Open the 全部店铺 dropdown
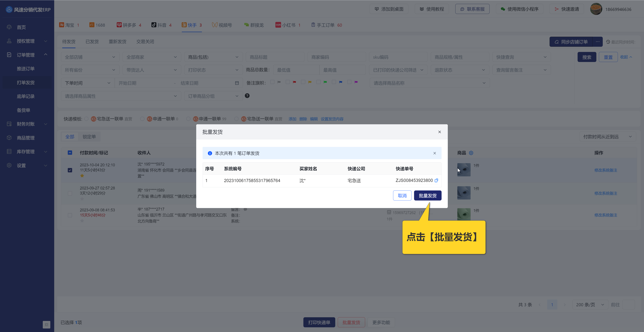Image resolution: width=644 pixels, height=332 pixels. pos(90,57)
